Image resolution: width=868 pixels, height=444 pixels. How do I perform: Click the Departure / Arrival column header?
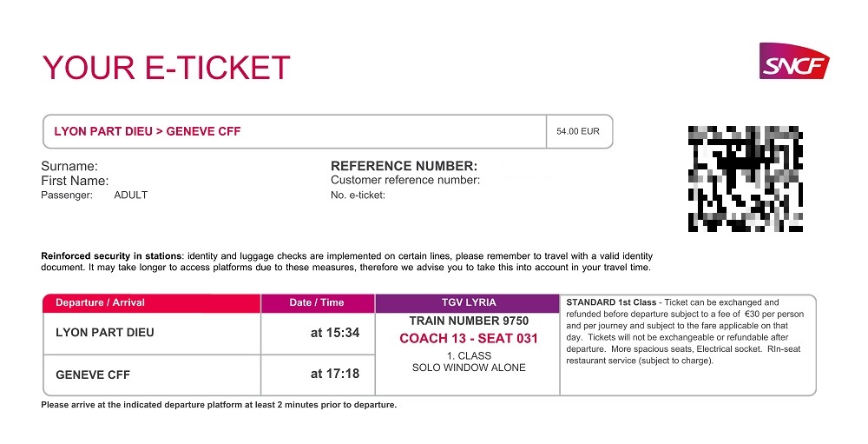[x=100, y=303]
